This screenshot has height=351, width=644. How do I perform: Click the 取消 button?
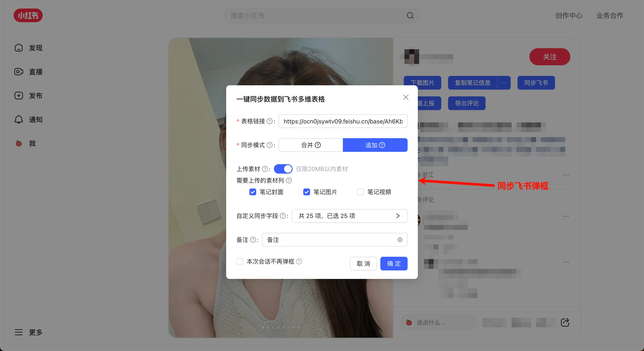pos(363,263)
